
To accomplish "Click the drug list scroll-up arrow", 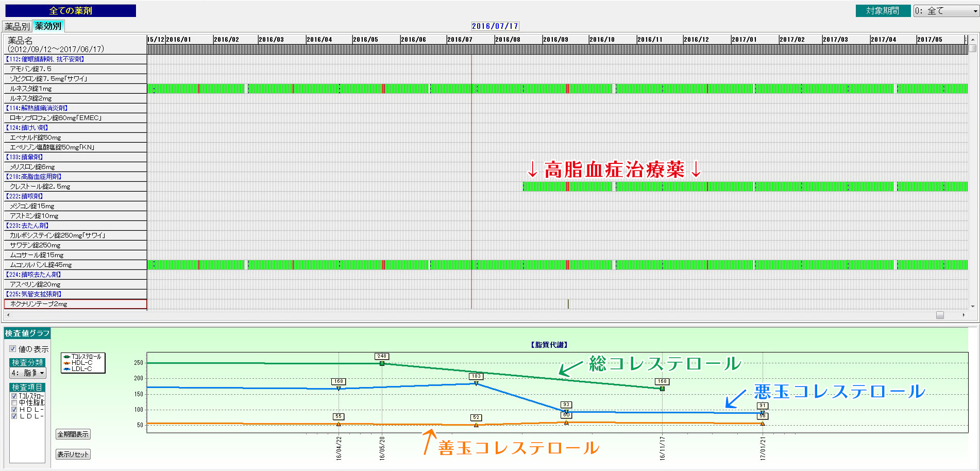I will (x=973, y=39).
